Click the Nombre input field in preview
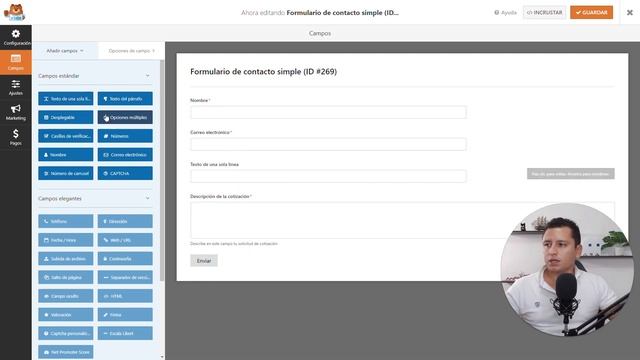 click(328, 112)
